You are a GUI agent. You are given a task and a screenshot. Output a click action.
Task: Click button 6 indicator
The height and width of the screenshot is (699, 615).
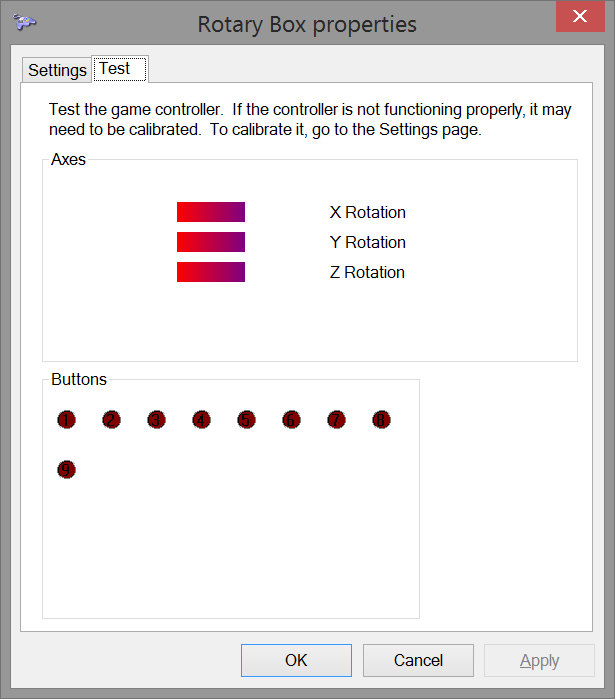291,419
